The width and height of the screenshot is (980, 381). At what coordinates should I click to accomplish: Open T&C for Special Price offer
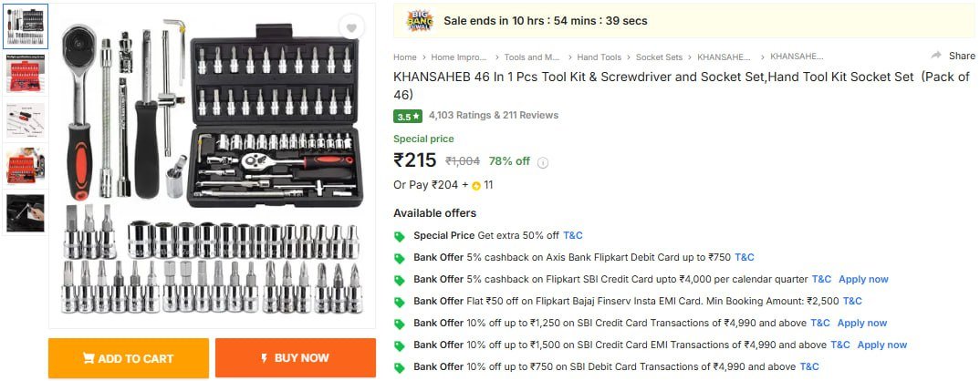coord(572,235)
